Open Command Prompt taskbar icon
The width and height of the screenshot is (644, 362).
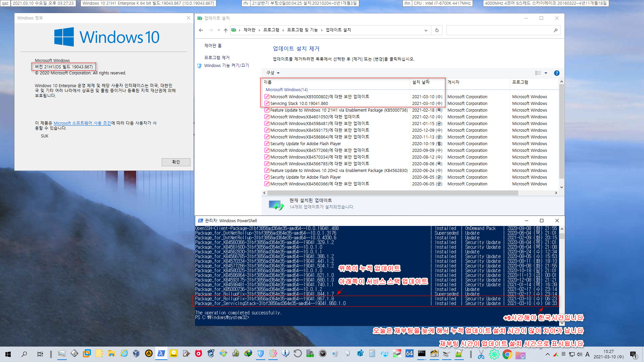pos(422,353)
